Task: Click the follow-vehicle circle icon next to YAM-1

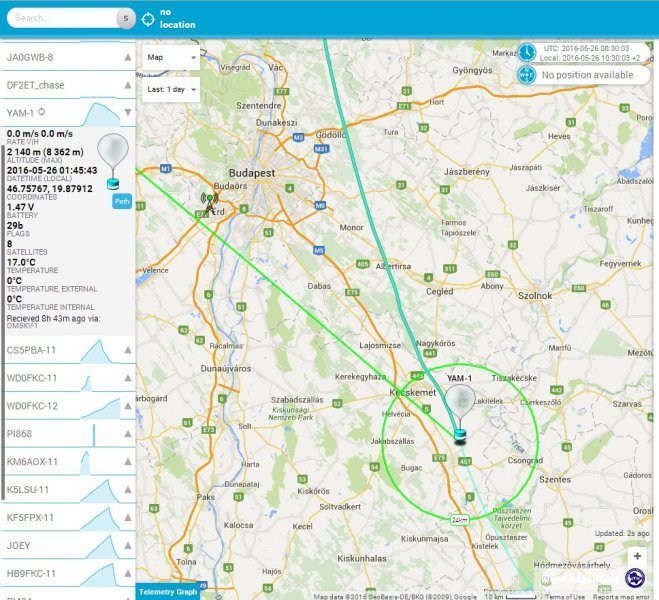Action: tap(42, 112)
